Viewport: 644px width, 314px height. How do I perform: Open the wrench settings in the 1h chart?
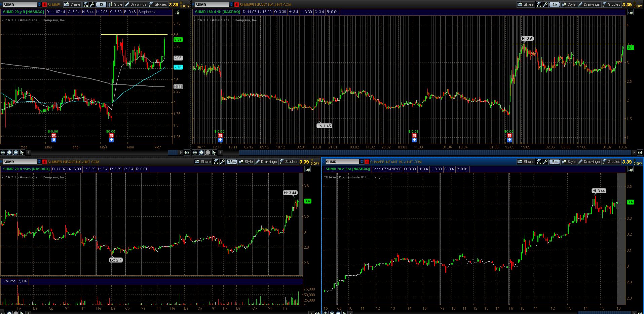click(545, 4)
